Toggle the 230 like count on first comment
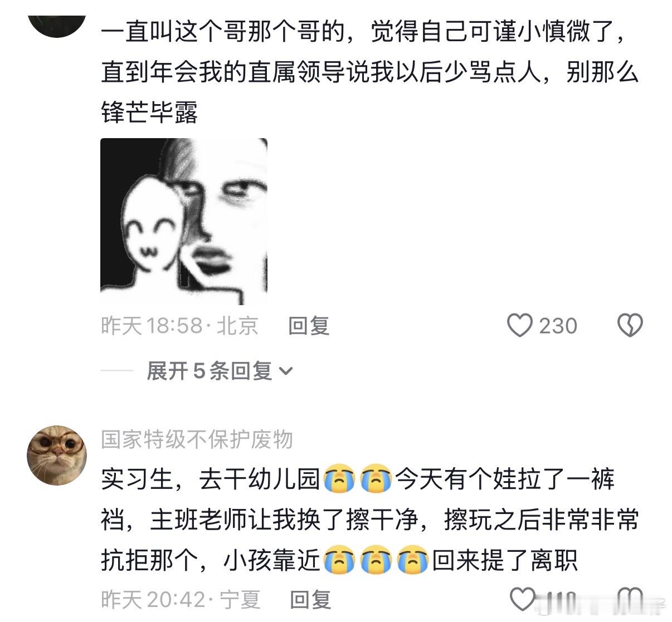This screenshot has width=672, height=622. [x=558, y=326]
